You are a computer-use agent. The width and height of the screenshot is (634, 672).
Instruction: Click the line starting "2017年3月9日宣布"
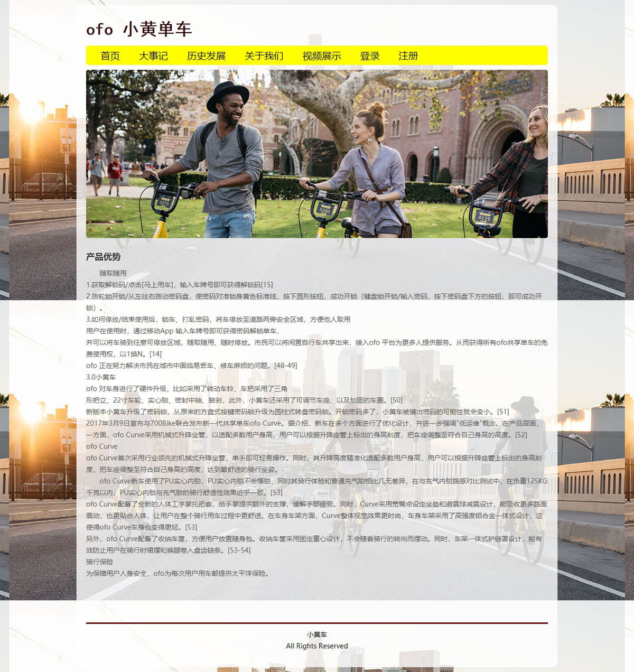point(314,429)
